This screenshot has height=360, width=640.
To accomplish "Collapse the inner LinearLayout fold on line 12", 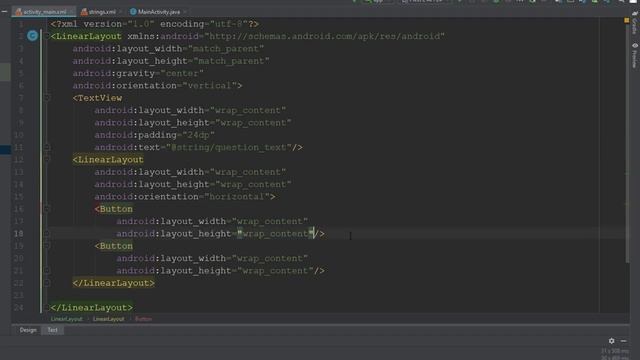I will pos(47,160).
